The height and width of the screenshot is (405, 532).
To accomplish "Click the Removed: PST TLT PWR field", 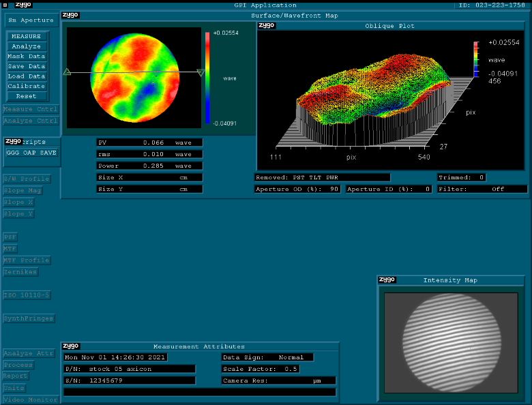I will (323, 177).
